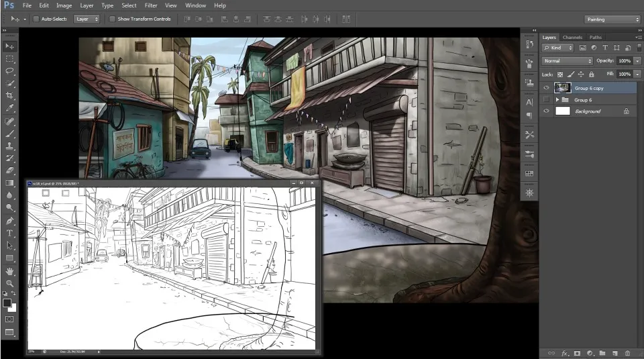This screenshot has height=359, width=644.
Task: Select the Horizontal Type tool
Action: (x=9, y=234)
